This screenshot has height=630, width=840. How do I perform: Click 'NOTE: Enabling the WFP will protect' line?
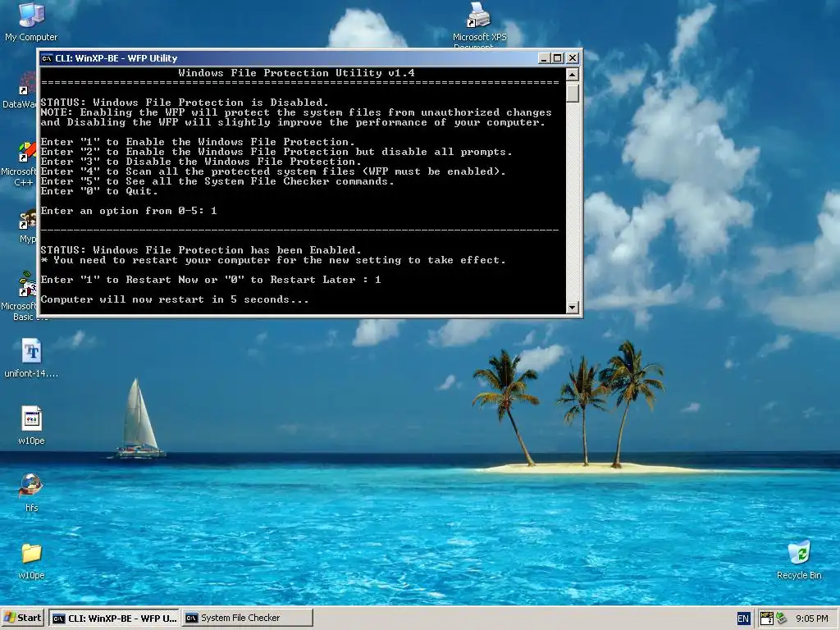coord(296,112)
